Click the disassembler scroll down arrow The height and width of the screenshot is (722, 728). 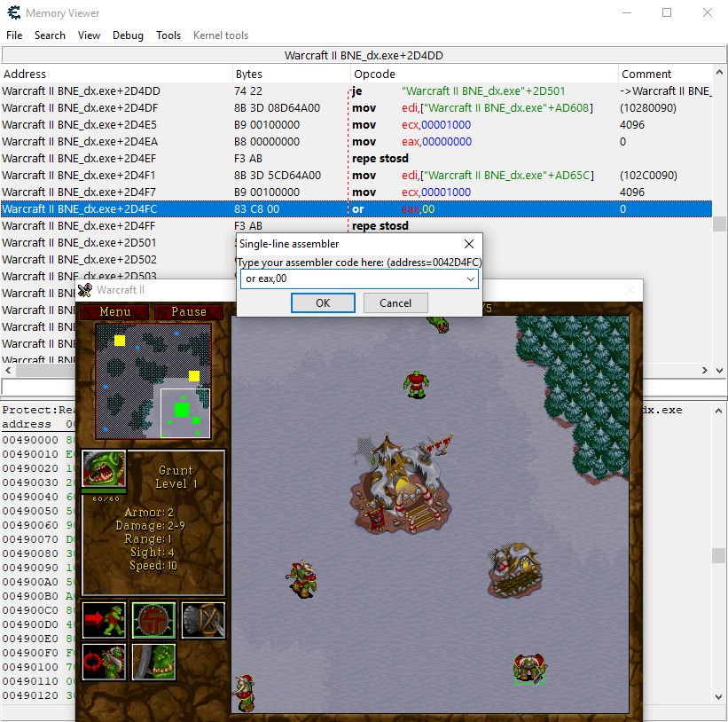(x=719, y=370)
